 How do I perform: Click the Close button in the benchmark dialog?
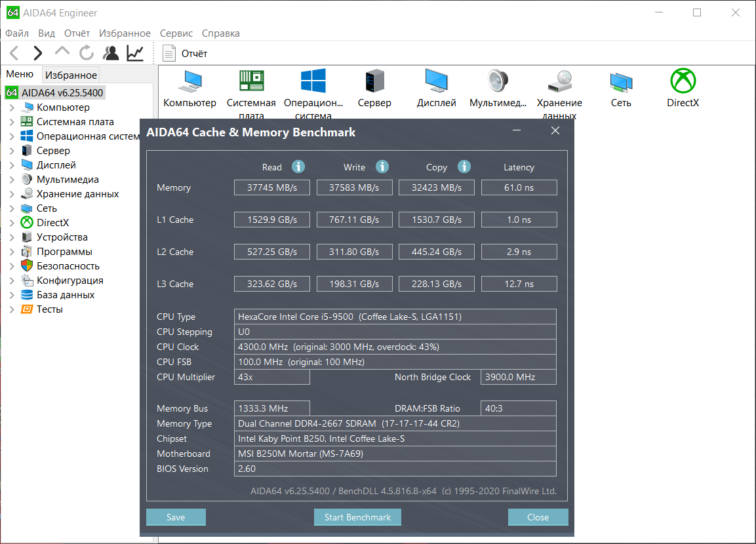[x=538, y=517]
